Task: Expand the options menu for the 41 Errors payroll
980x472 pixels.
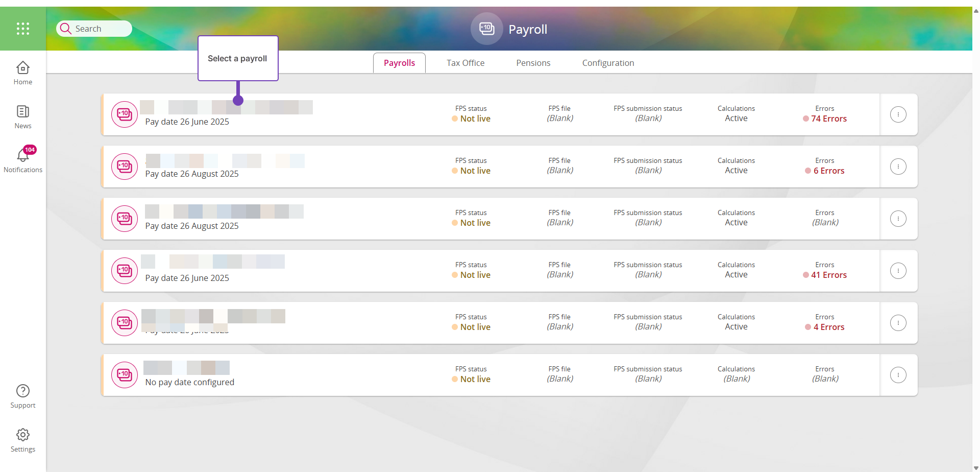Action: pos(898,271)
